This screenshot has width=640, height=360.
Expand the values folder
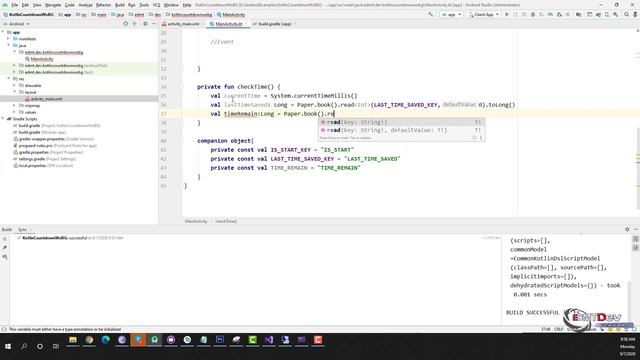tap(14, 112)
